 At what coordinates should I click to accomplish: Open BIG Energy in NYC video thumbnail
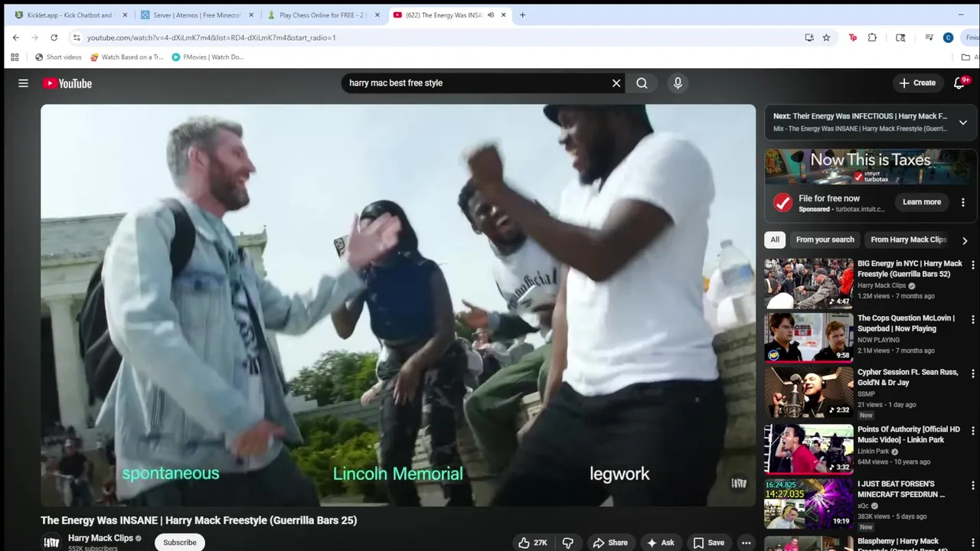pos(808,282)
